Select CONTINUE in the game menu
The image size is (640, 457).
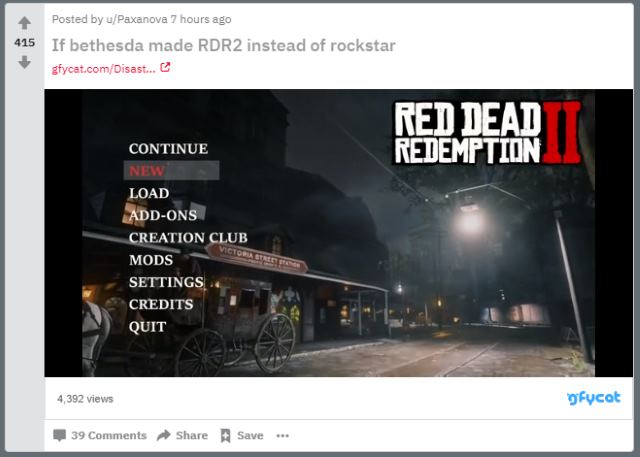[x=168, y=149]
